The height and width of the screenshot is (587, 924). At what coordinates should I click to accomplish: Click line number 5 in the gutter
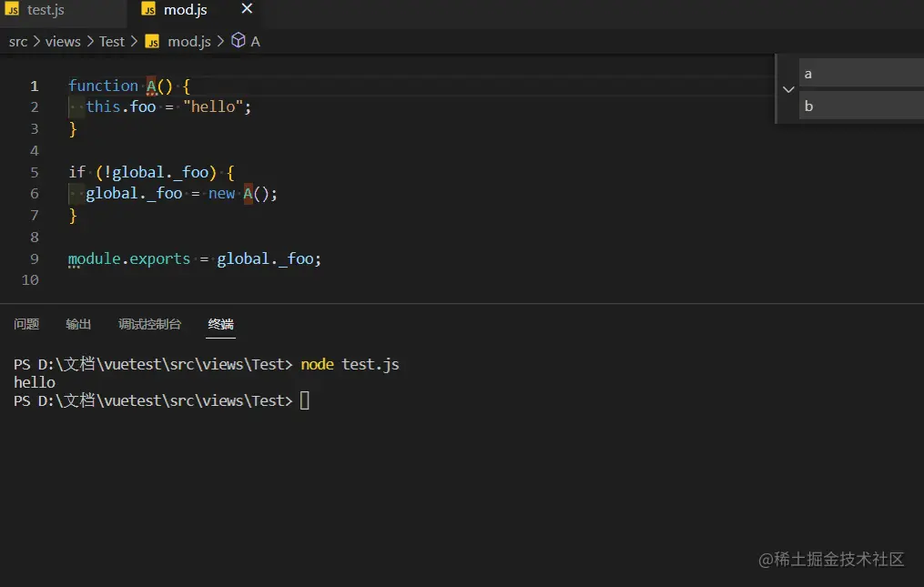coord(35,172)
